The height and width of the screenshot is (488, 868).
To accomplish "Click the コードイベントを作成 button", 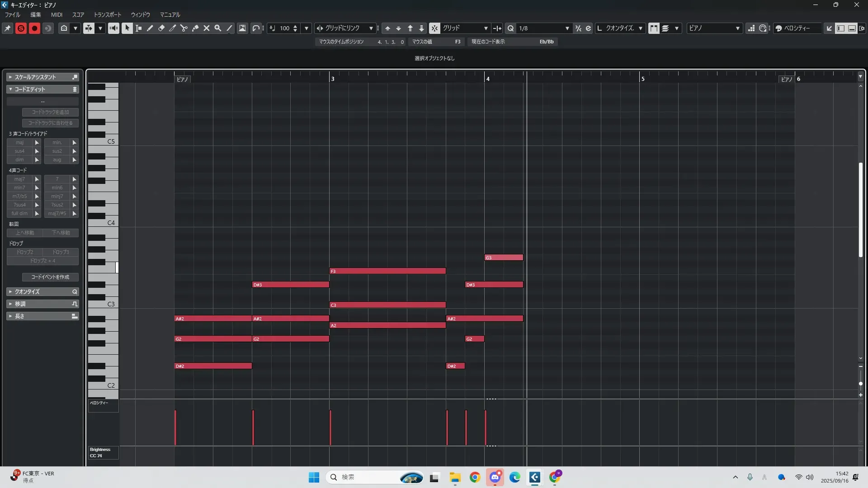I will click(x=50, y=277).
